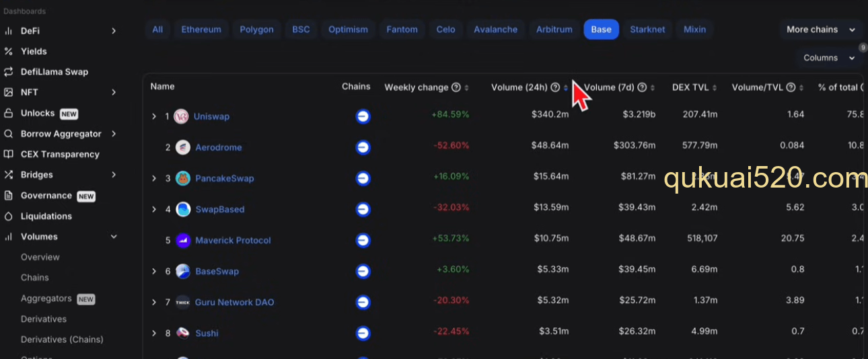The height and width of the screenshot is (359, 868).
Task: Select the Mixin chain tab
Action: point(695,30)
